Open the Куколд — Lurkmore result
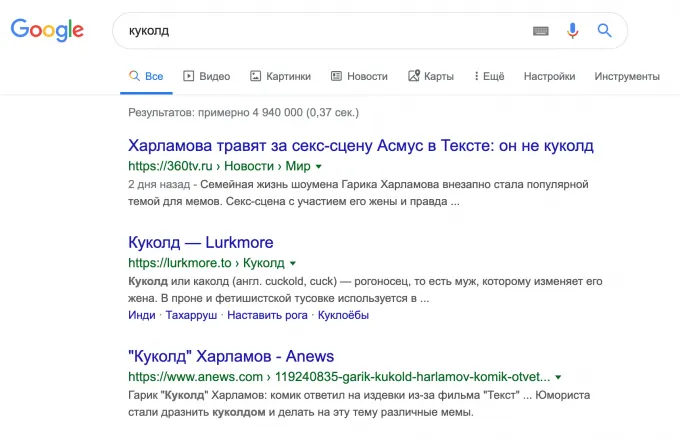 (x=201, y=242)
